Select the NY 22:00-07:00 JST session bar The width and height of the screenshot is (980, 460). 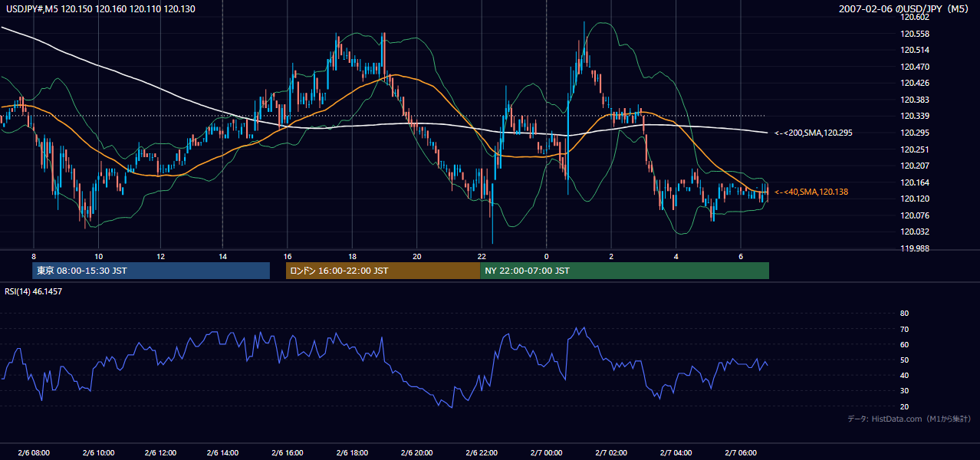point(624,271)
